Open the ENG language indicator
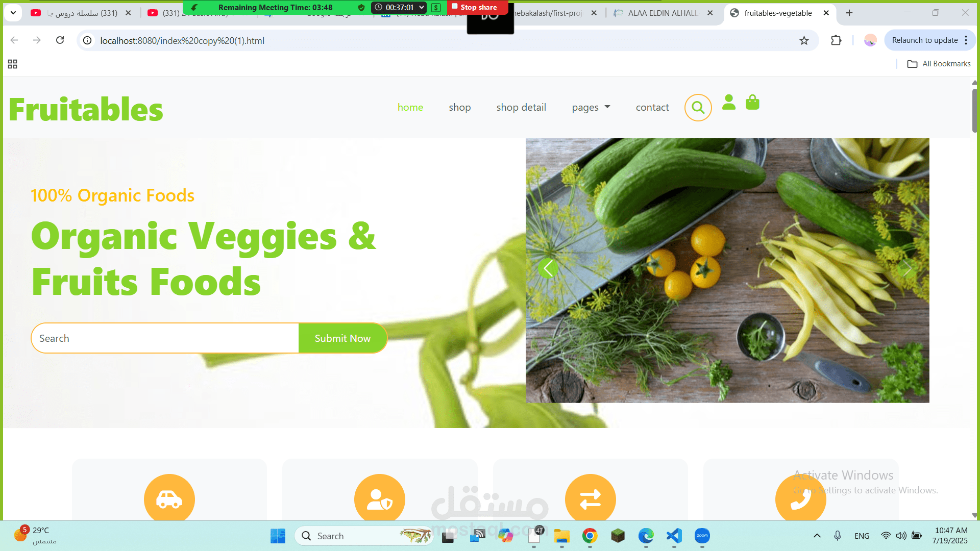Screen dimensions: 980x551 862,536
